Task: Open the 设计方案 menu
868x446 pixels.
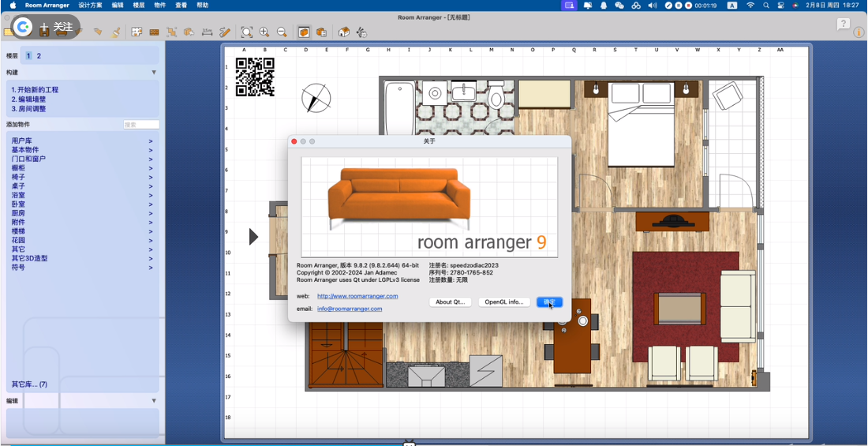Action: coord(90,5)
